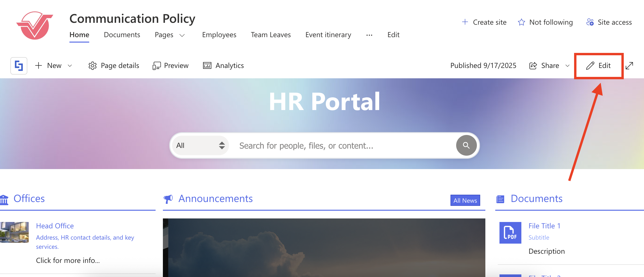Open the navigation overflow ellipsis menu
Screen dimensions: 644x277
pyautogui.click(x=369, y=35)
